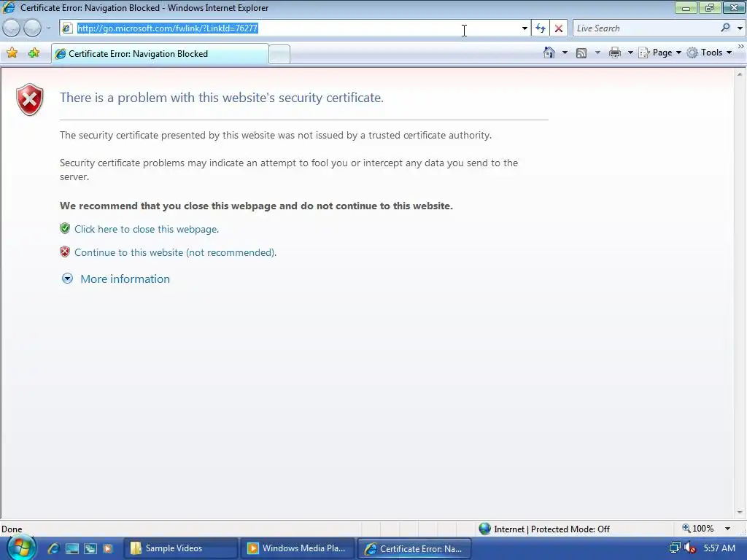
Task: Click Switch Between Windows Quick Launch icon
Action: point(90,548)
